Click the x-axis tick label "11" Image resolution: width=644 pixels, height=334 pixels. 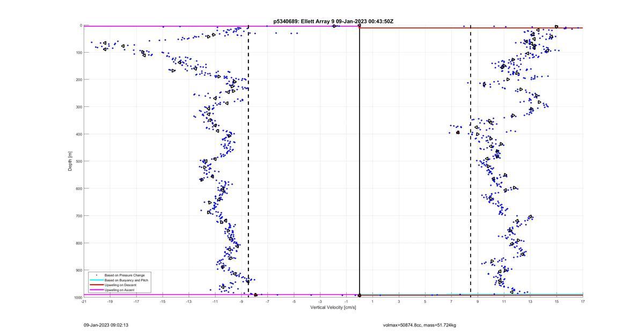pyautogui.click(x=504, y=302)
